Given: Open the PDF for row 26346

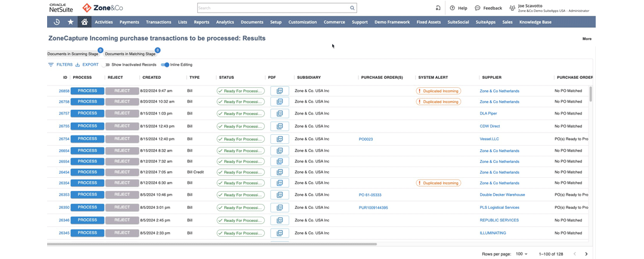Looking at the screenshot, I should [280, 220].
